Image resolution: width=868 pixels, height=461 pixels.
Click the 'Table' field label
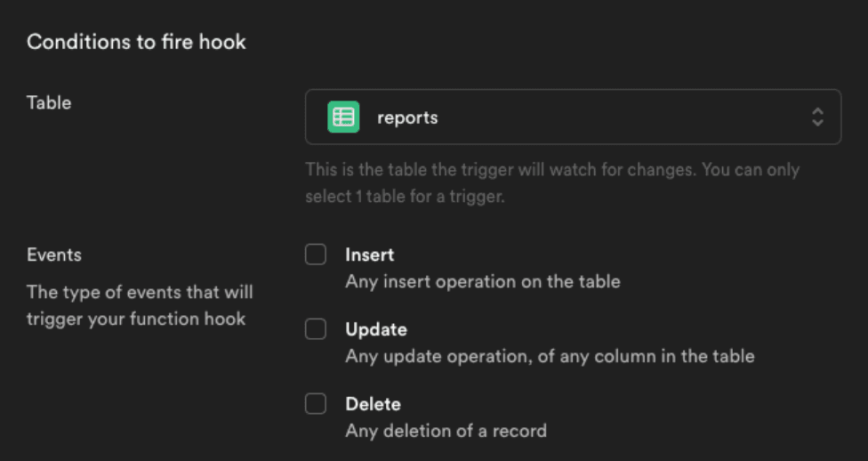click(49, 102)
